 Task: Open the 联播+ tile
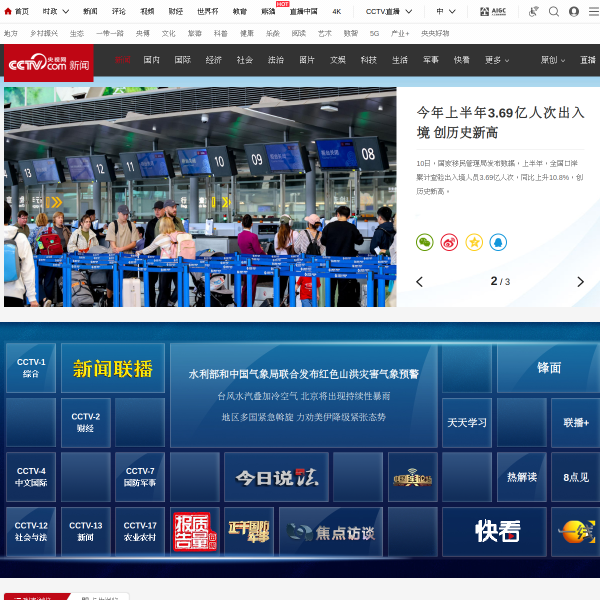(576, 422)
